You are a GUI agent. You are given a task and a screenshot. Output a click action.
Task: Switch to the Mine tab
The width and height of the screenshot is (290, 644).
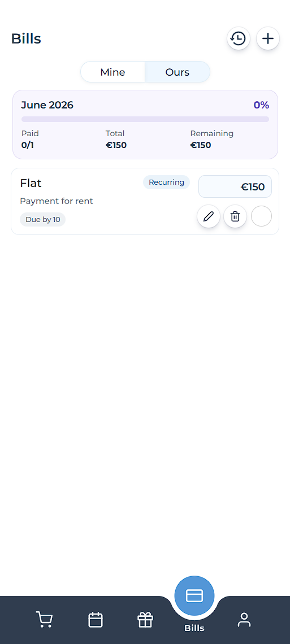(x=112, y=72)
